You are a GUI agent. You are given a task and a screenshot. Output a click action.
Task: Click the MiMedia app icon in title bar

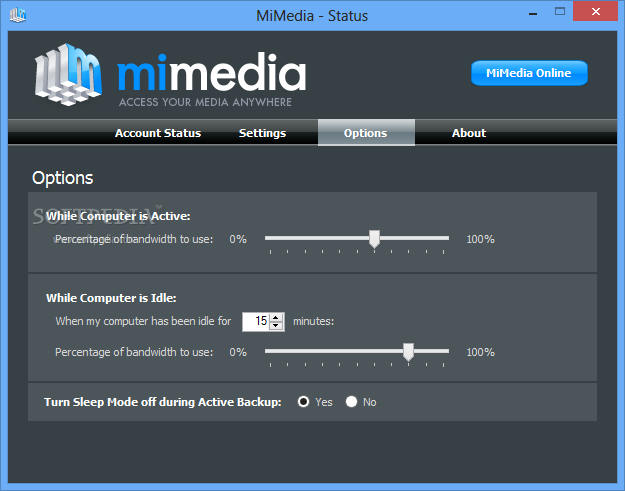[18, 15]
